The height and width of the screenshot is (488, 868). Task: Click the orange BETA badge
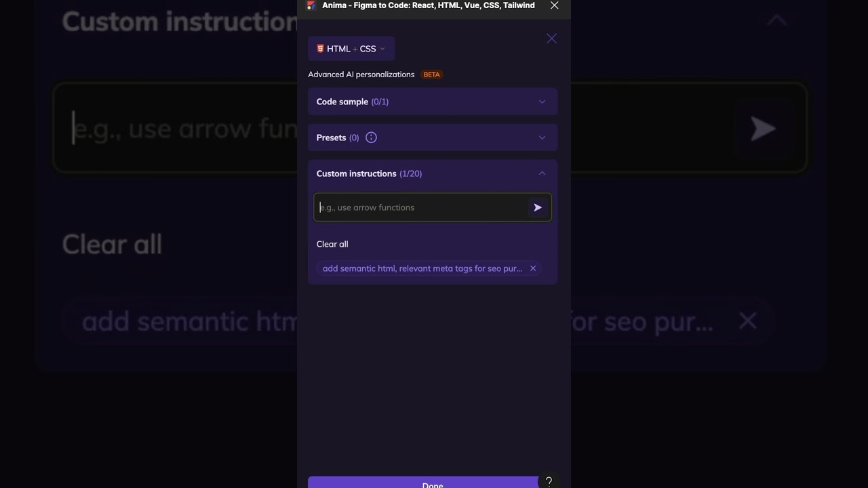pos(431,75)
